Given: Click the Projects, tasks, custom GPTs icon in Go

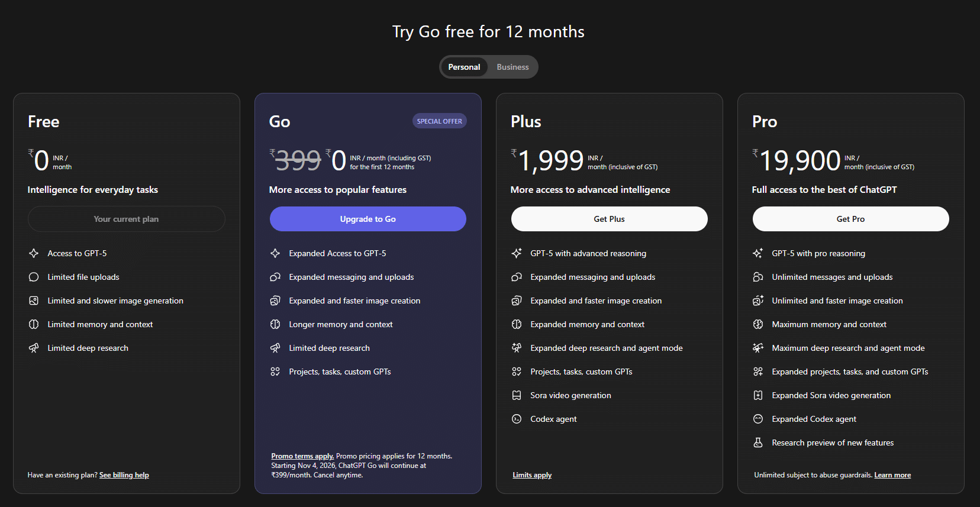Looking at the screenshot, I should pyautogui.click(x=275, y=372).
